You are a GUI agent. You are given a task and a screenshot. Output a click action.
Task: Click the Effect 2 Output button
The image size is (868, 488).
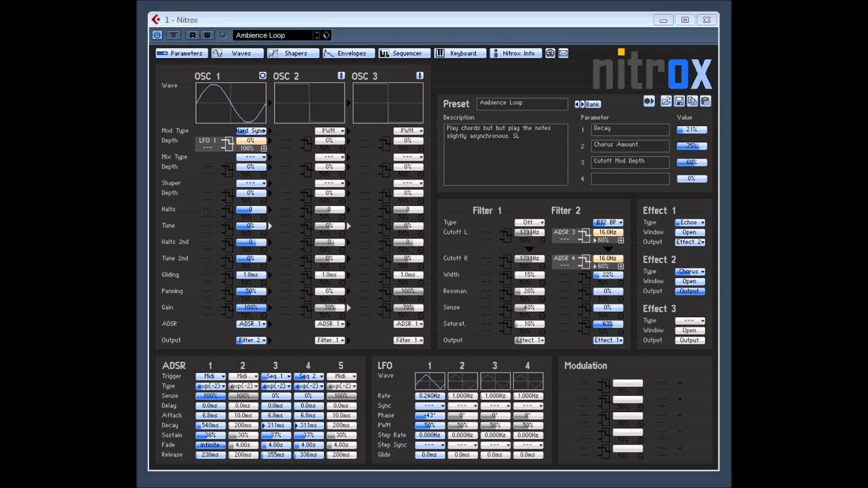pos(690,291)
